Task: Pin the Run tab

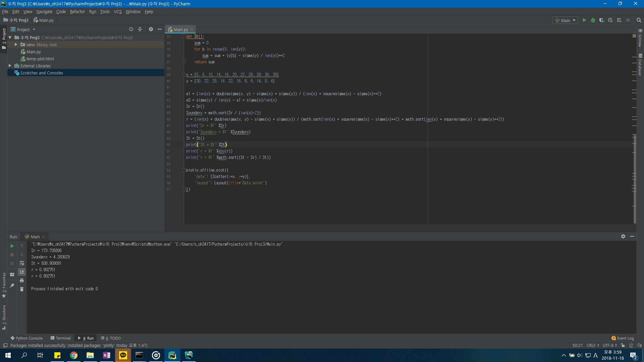Action: click(12, 286)
